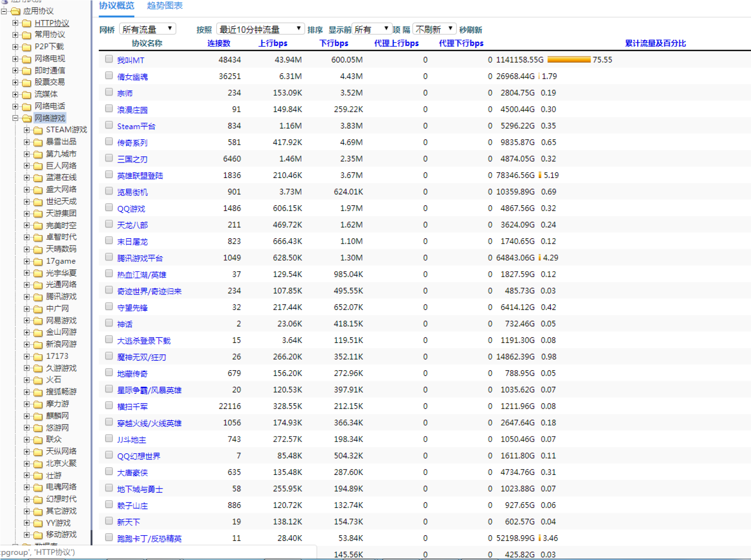Sort by 连接数 column header
751x560 pixels.
coord(219,43)
